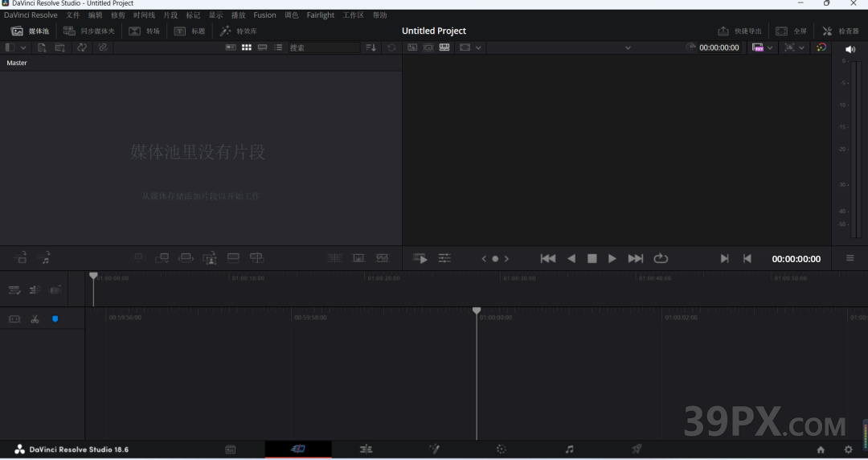Switch media pool to List view
Screen dimensions: 868x460
pos(278,47)
